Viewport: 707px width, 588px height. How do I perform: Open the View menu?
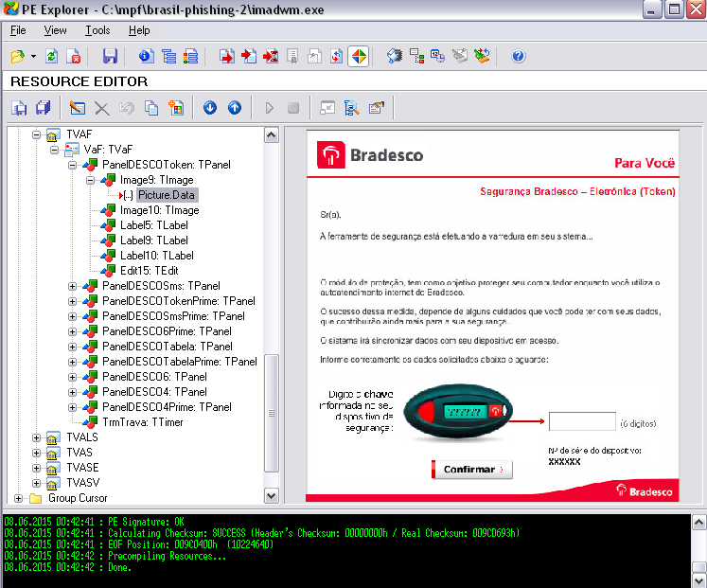(x=55, y=30)
